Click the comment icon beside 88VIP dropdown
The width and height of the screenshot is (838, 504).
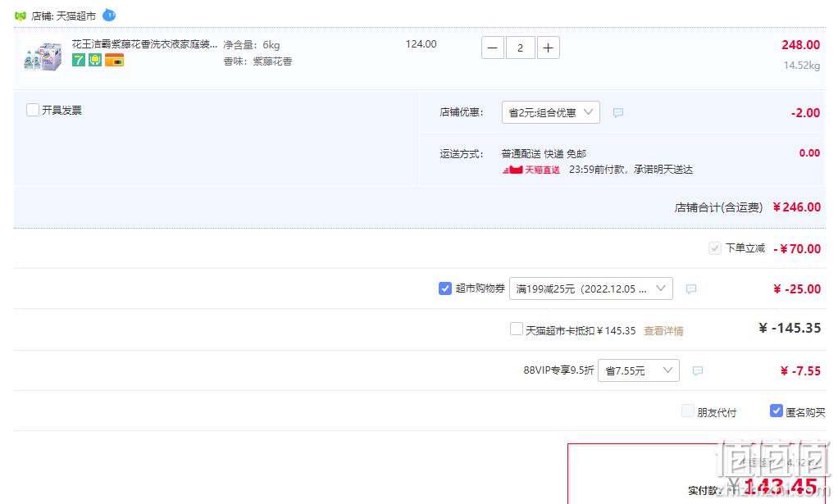(698, 370)
